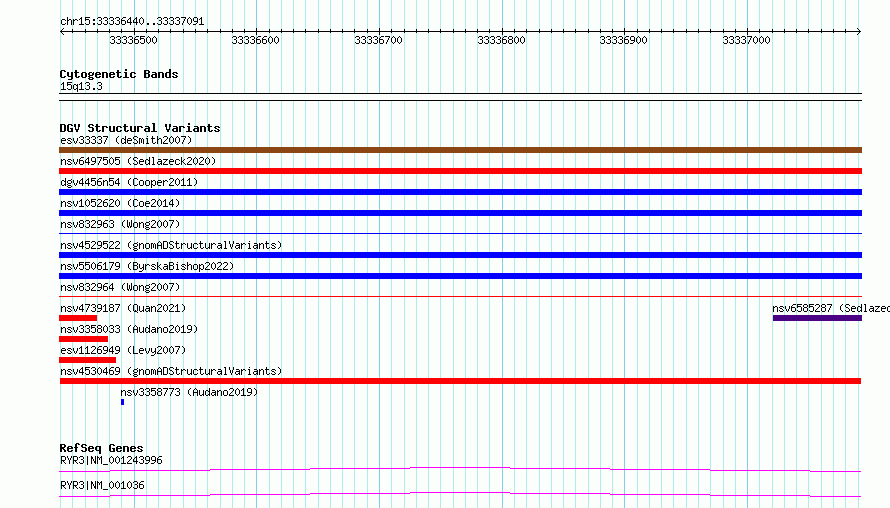Select the 15q13.3 band label
The width and height of the screenshot is (890, 508).
click(x=81, y=86)
